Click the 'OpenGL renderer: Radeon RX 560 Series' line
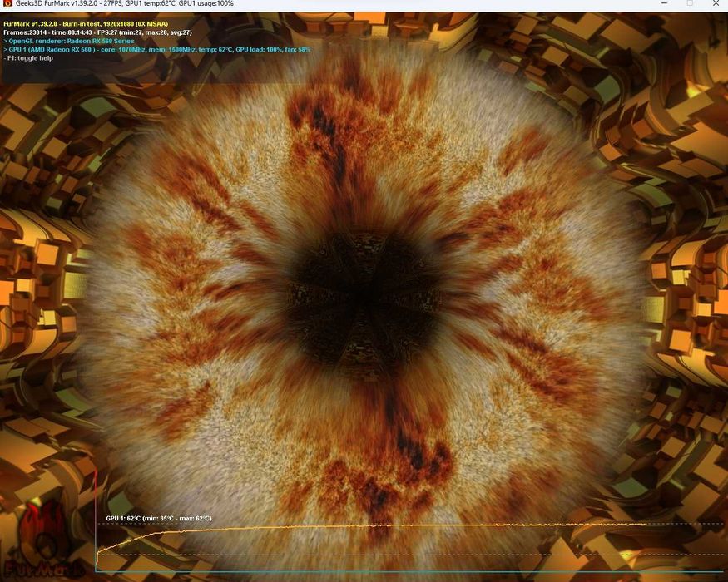This screenshot has height=582, width=728. pos(69,41)
